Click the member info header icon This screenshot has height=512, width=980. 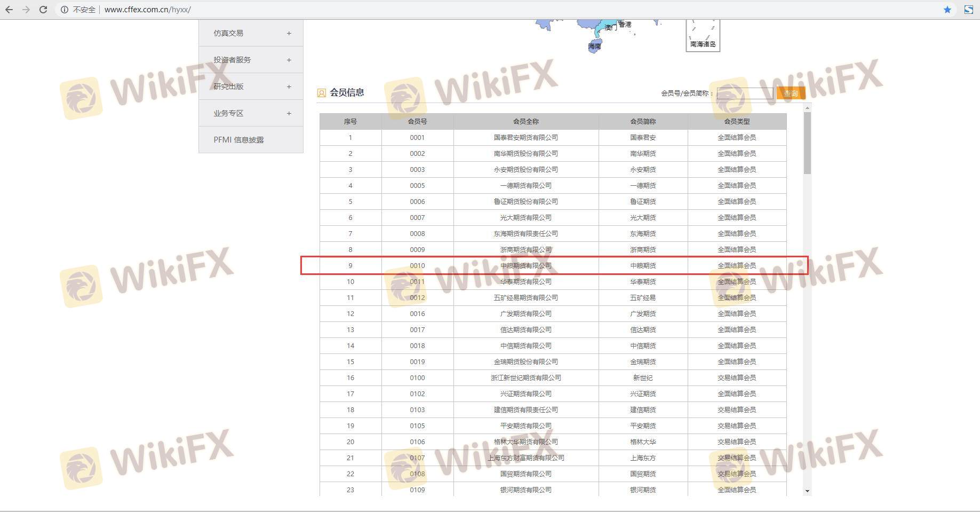tap(322, 93)
